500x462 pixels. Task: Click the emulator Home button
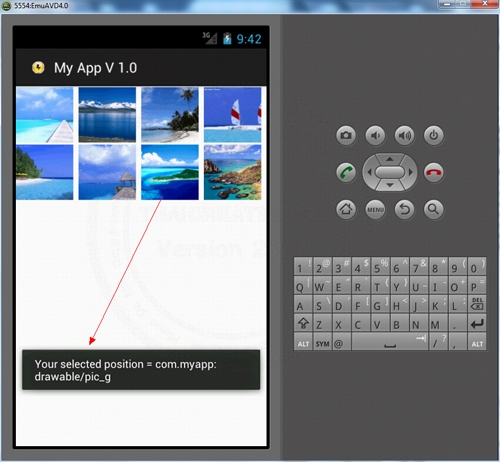click(x=346, y=209)
